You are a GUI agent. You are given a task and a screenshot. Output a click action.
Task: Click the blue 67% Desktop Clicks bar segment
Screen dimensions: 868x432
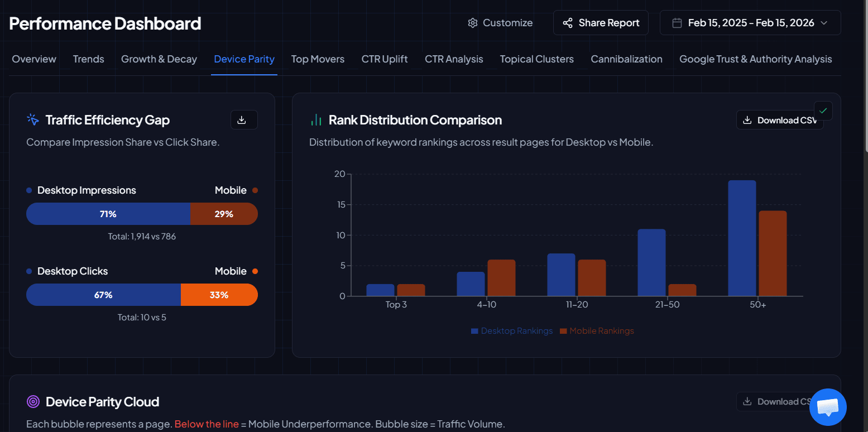pyautogui.click(x=103, y=295)
